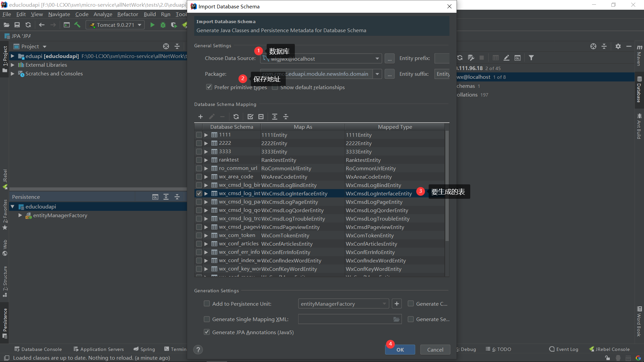Click OK to import schema
This screenshot has width=644, height=362.
pos(400,350)
